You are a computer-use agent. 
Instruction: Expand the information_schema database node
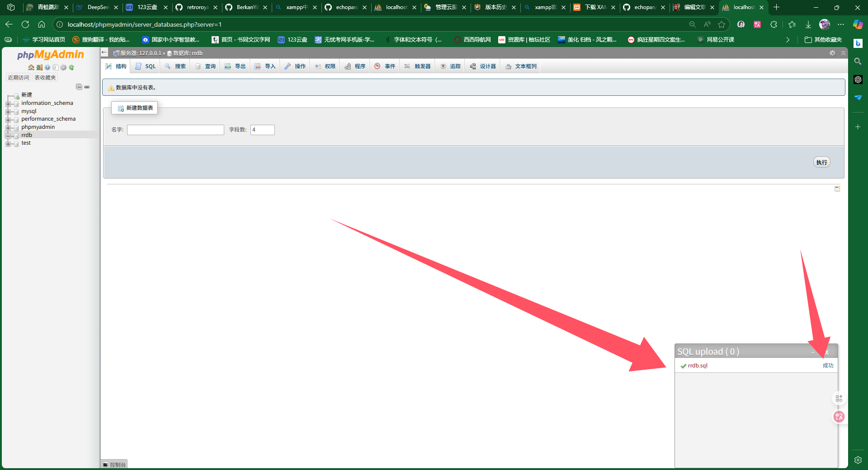8,103
